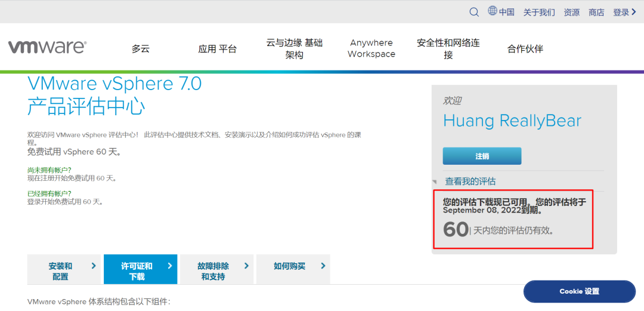Image resolution: width=644 pixels, height=311 pixels.
Task: Open the 资源 link
Action: [572, 13]
